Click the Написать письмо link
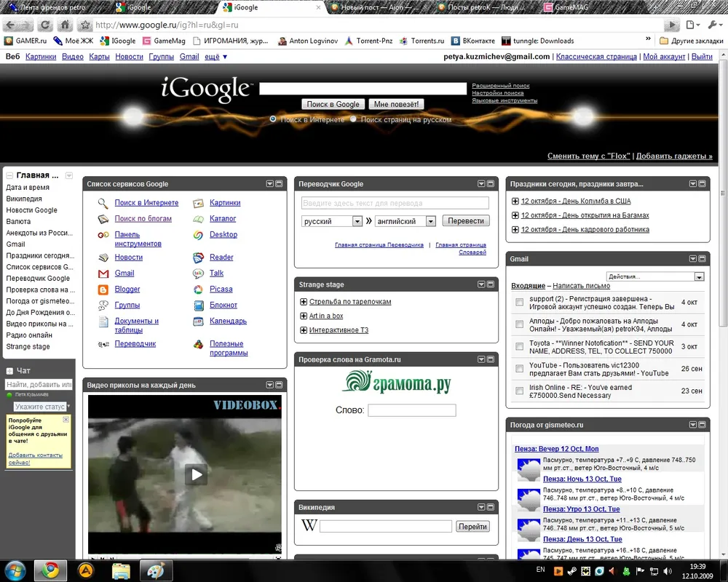Viewport: 728px width, 582px height. [581, 286]
